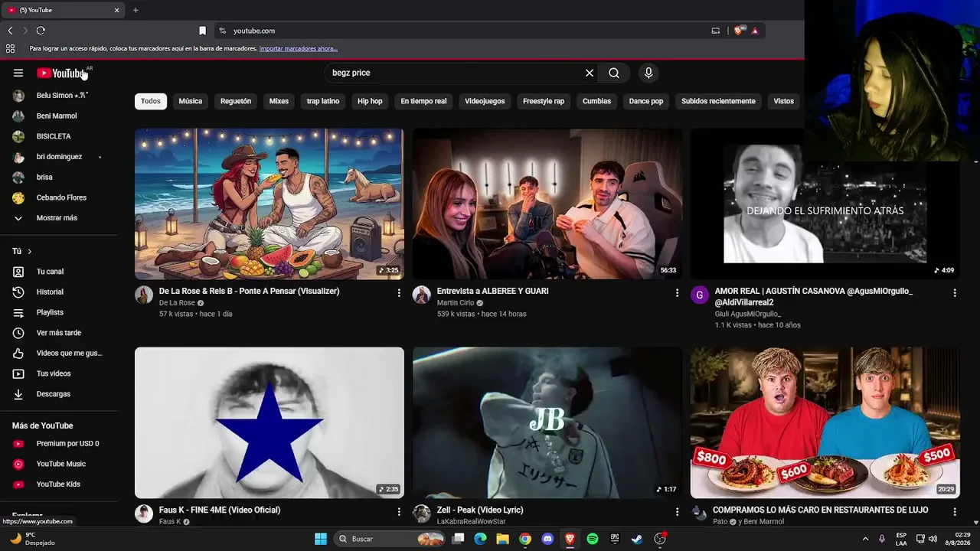Image resolution: width=980 pixels, height=551 pixels.
Task: Filter by the Música chip
Action: (x=191, y=101)
